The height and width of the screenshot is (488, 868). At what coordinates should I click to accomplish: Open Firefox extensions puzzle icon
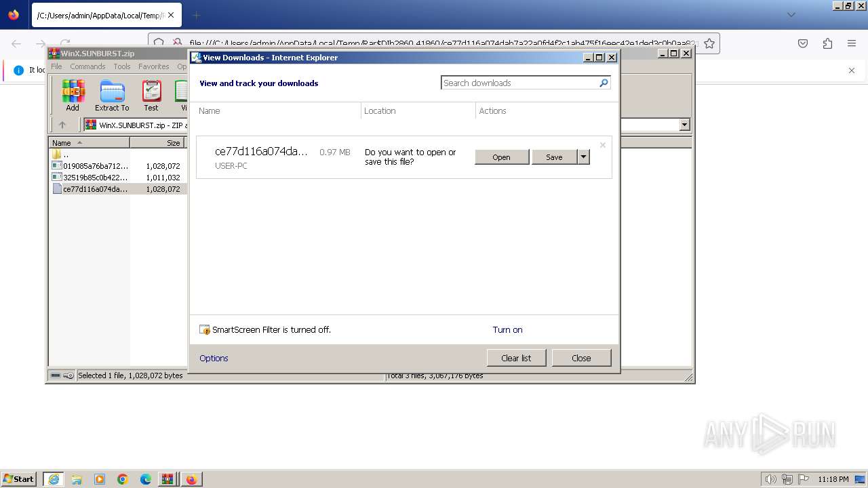[827, 43]
